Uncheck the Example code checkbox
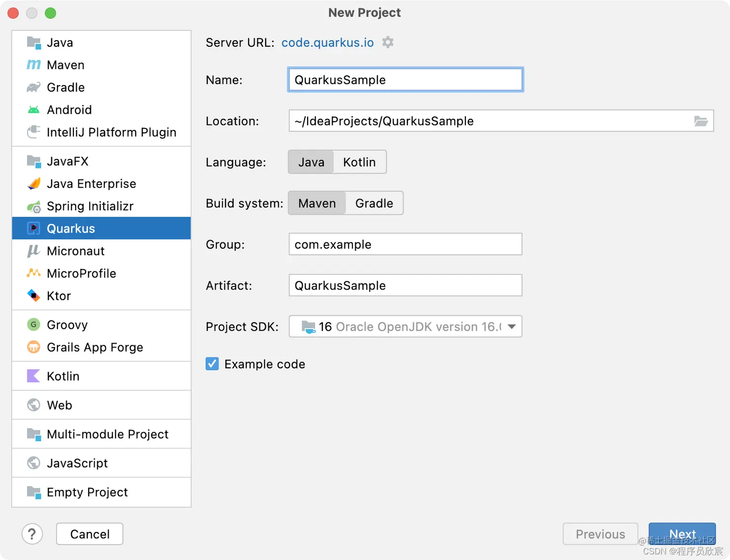Screen dimensions: 730x560 pyautogui.click(x=212, y=364)
